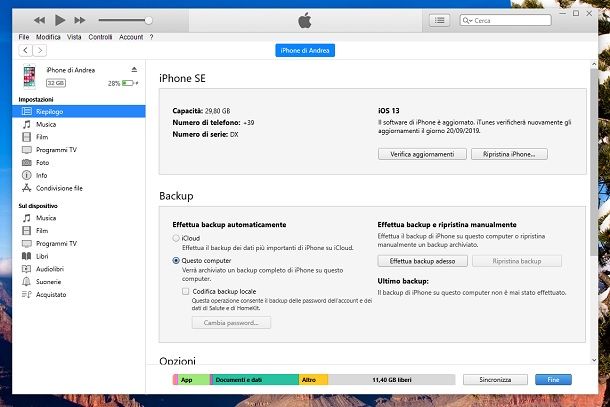Click the rewind previous track button
610x407 pixels.
click(x=39, y=20)
